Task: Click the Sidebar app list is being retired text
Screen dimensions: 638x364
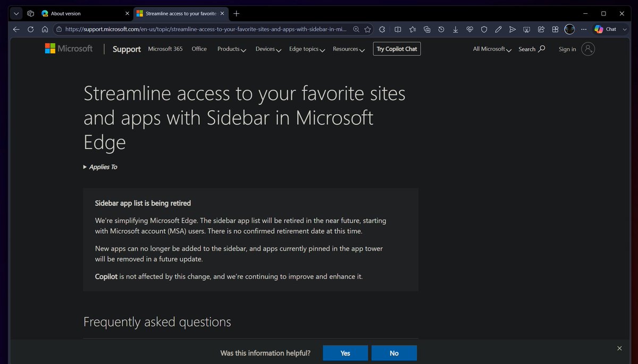Action: pos(142,203)
